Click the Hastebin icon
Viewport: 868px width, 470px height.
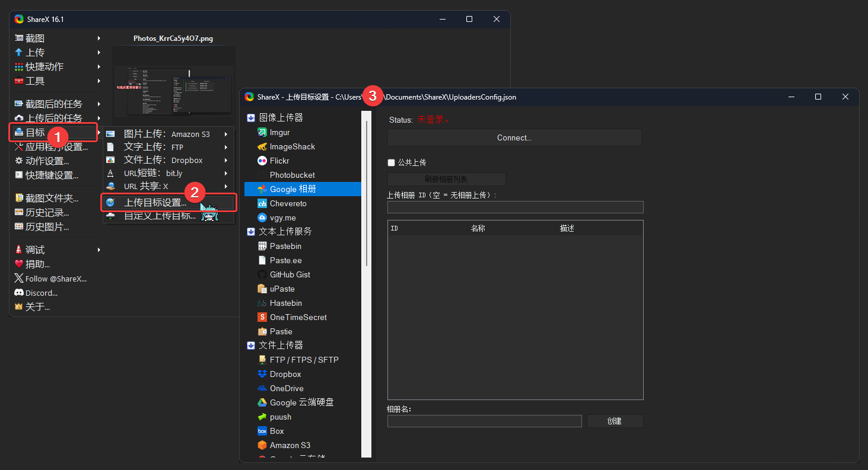[x=262, y=303]
